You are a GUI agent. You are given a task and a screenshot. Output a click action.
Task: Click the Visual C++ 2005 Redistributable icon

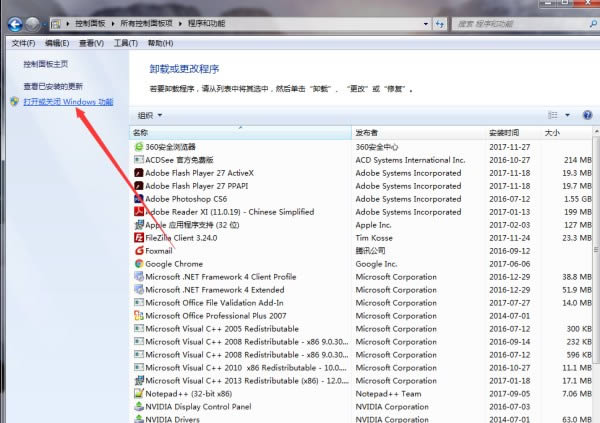(x=139, y=329)
